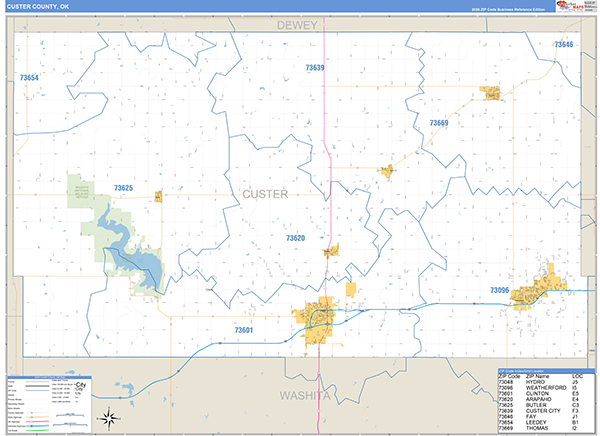Click the edition subtitle text in header
This screenshot has width=600, height=436.
click(x=508, y=9)
